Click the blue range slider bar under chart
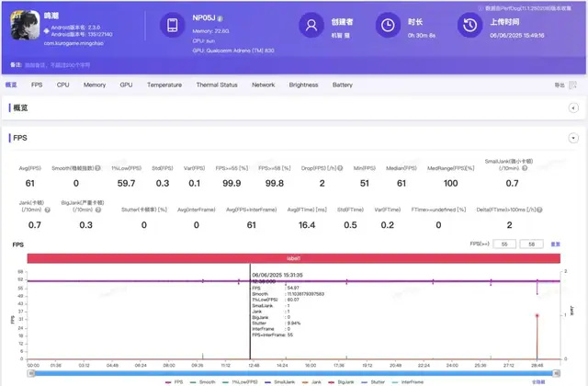 click(294, 373)
